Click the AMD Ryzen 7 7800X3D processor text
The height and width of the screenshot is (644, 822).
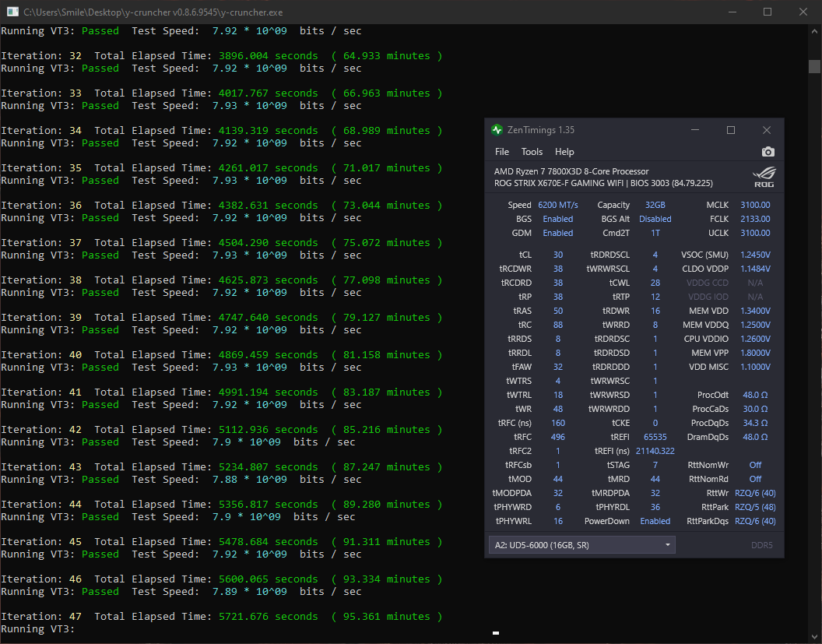(571, 171)
